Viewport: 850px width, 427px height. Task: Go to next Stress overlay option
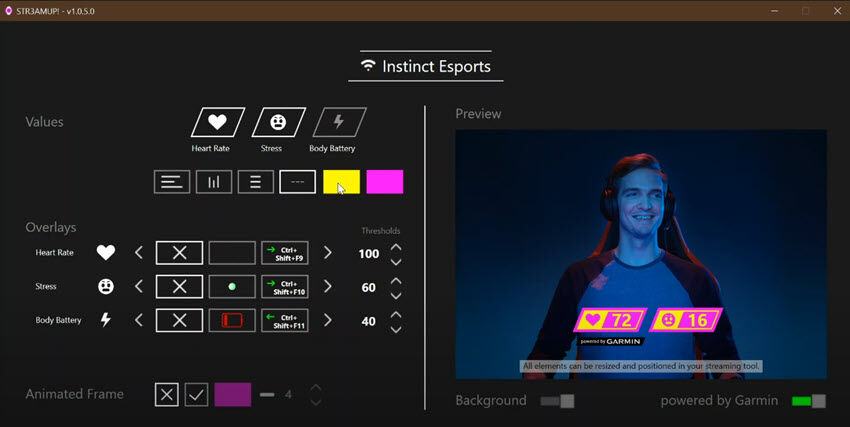tap(327, 286)
